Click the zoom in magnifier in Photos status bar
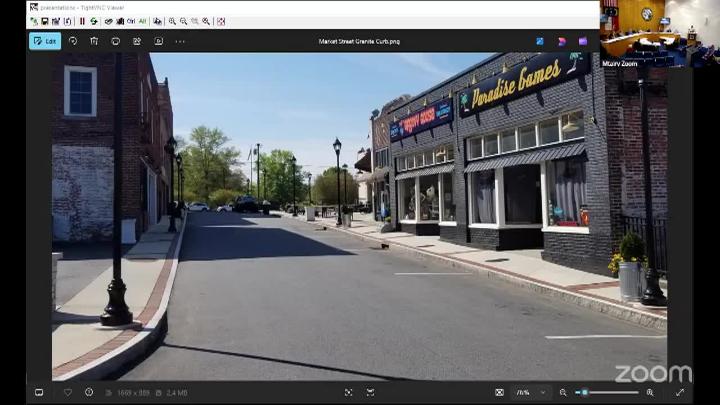 pyautogui.click(x=650, y=393)
